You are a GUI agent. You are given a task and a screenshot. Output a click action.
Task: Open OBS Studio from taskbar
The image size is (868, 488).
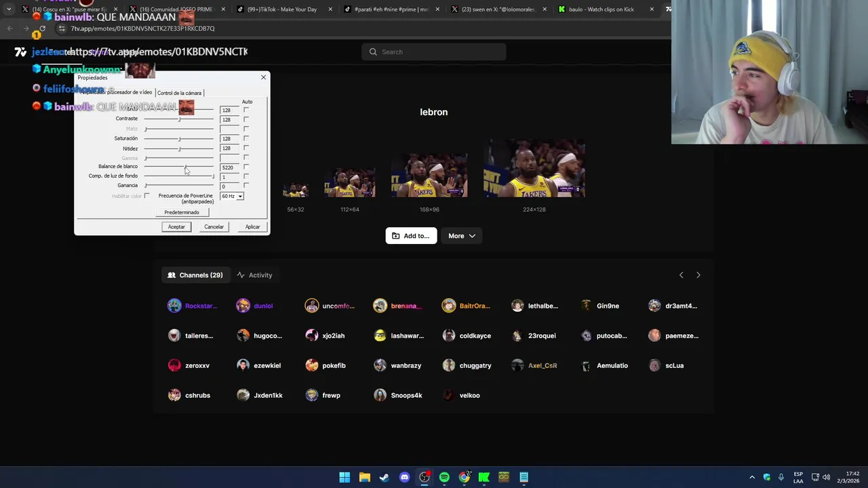click(x=425, y=477)
